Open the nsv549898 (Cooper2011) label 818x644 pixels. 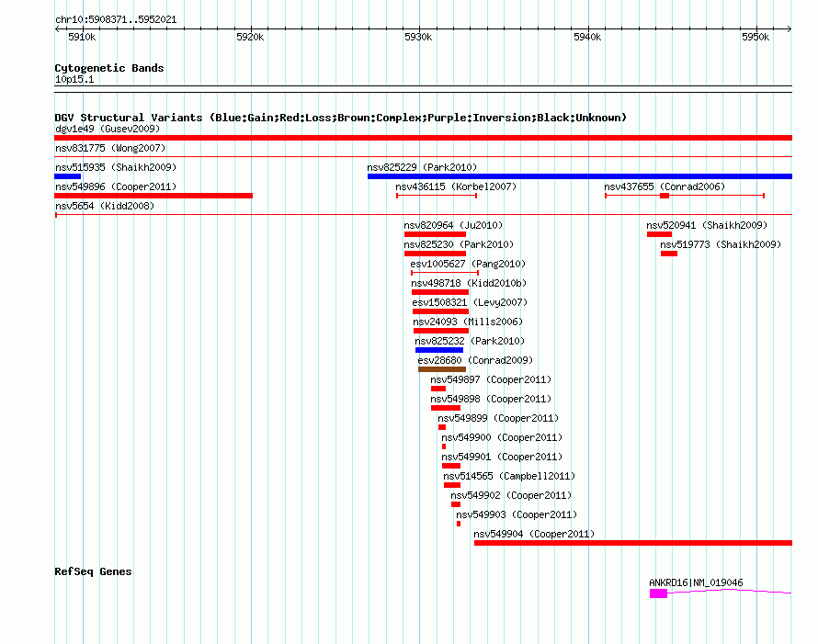[491, 399]
